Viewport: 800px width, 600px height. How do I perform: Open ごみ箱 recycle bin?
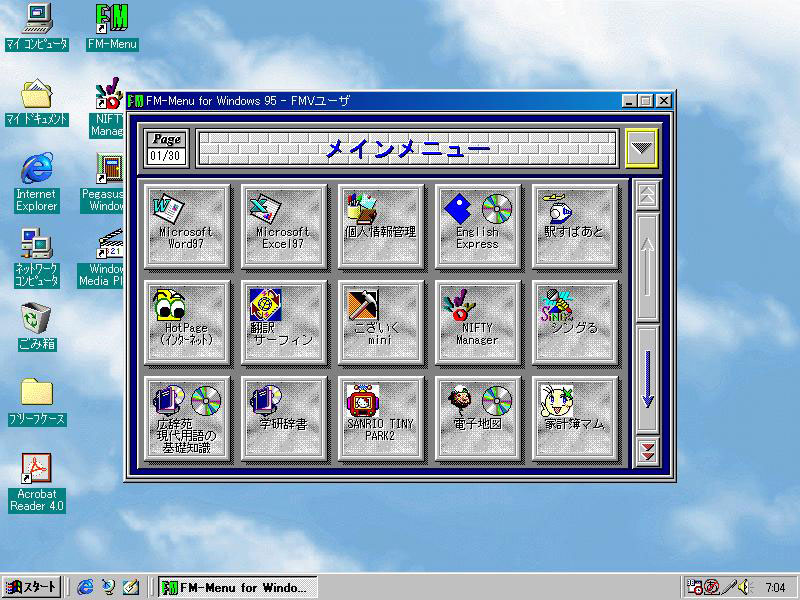(x=37, y=327)
